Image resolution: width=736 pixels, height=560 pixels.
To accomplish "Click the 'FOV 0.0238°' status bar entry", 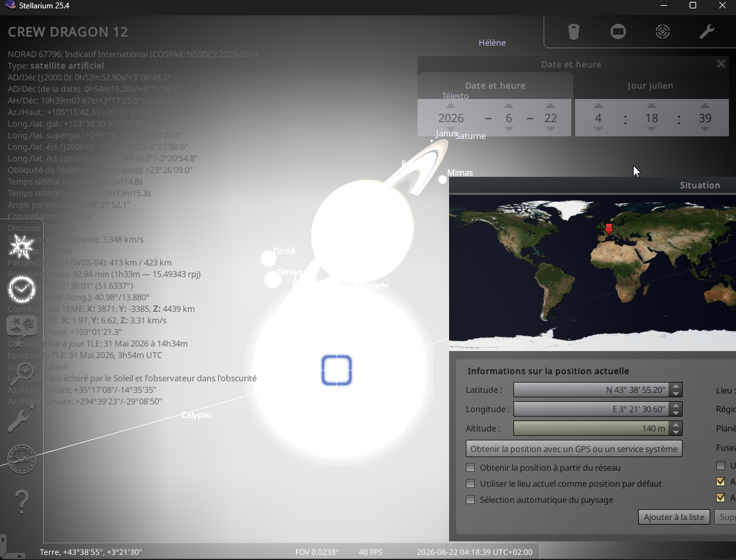I will (317, 552).
